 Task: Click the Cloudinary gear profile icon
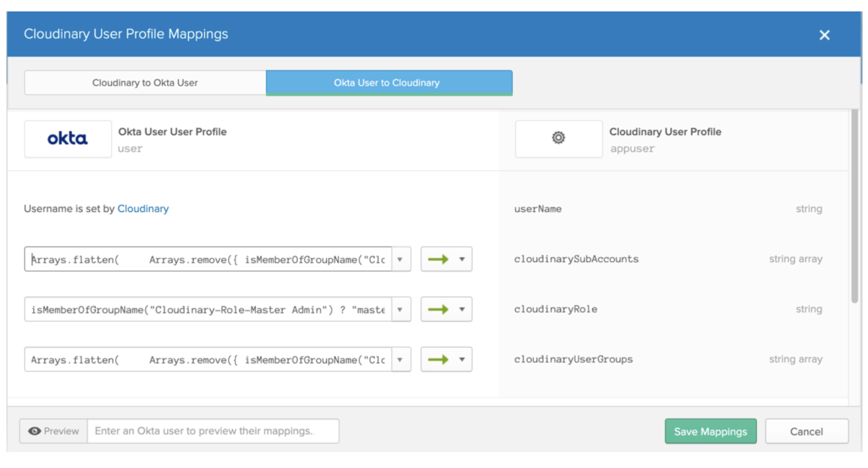point(559,138)
